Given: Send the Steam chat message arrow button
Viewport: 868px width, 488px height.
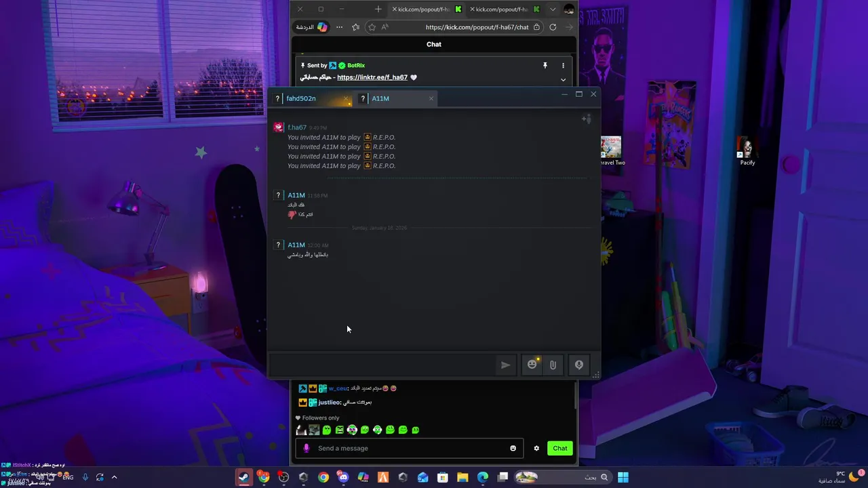Looking at the screenshot, I should pos(505,365).
